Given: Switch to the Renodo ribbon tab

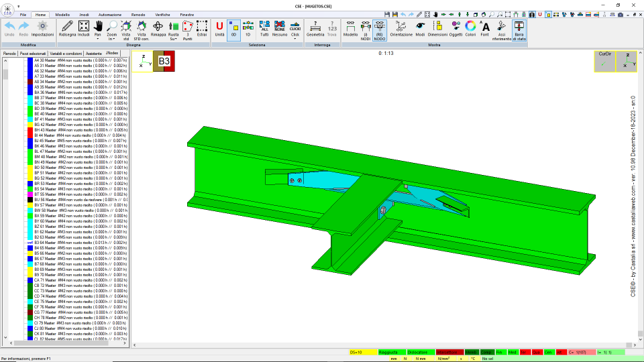Looking at the screenshot, I should (138, 15).
